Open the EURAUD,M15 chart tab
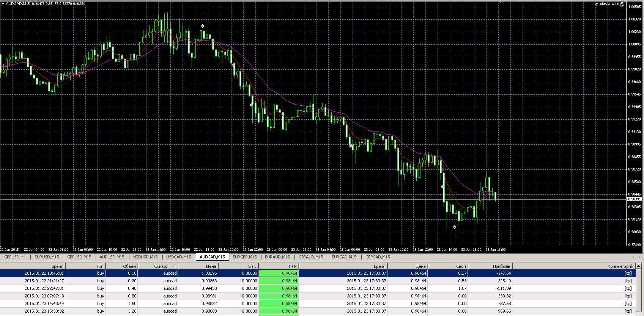Viewport: 644px width, 316px height. (277, 257)
